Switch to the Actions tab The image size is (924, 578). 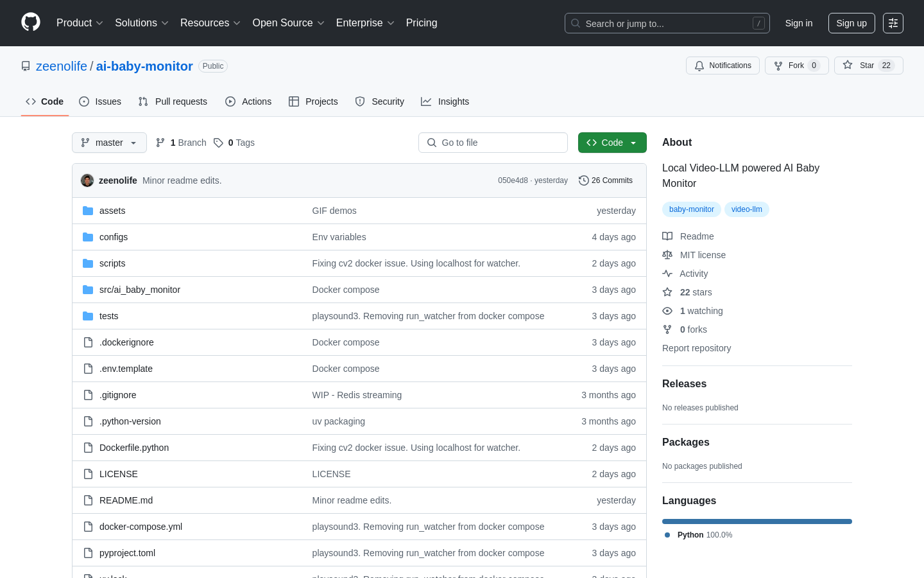click(248, 101)
